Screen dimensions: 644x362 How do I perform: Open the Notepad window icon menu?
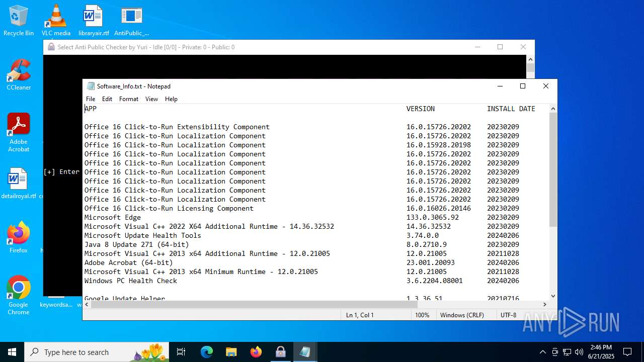coord(91,86)
